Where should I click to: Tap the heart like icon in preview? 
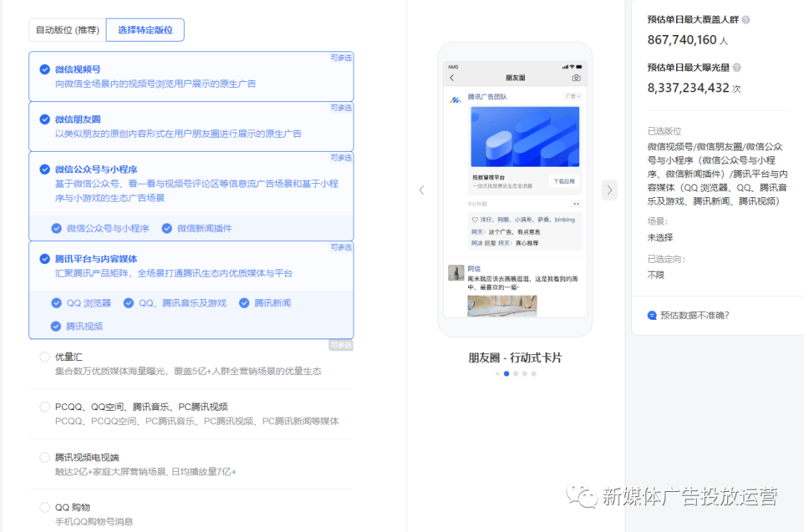point(475,220)
